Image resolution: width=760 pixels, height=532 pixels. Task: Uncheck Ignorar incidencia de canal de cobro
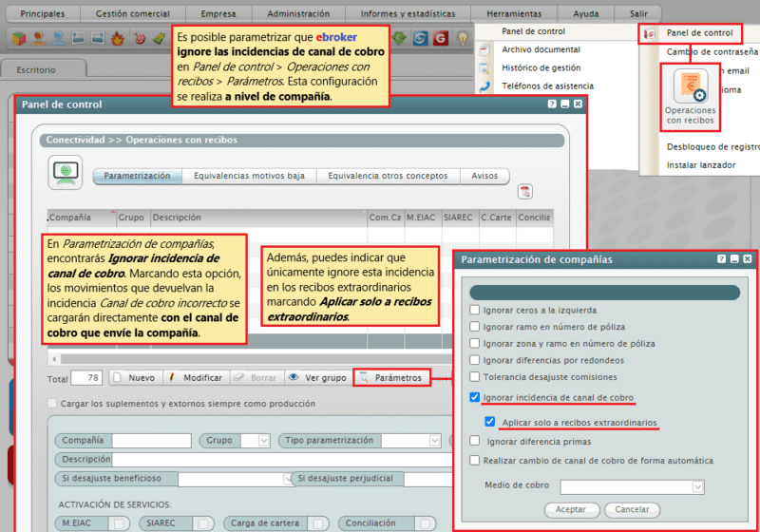click(x=474, y=397)
